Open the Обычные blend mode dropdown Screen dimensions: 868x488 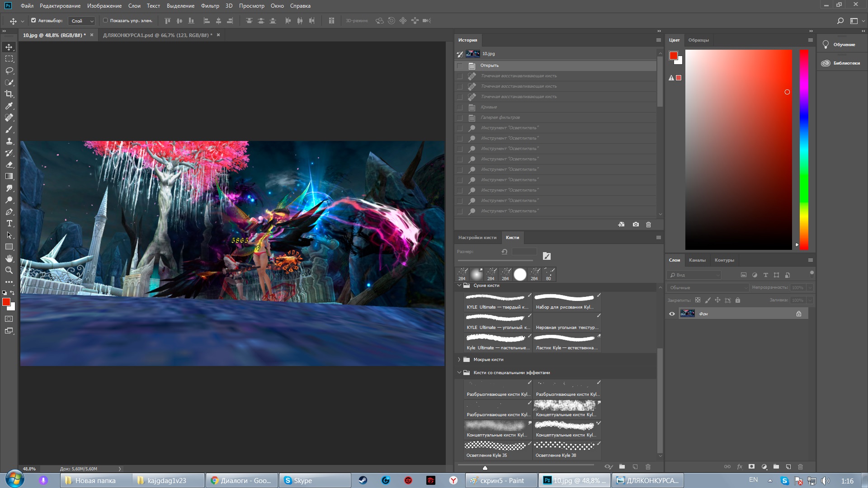(708, 288)
